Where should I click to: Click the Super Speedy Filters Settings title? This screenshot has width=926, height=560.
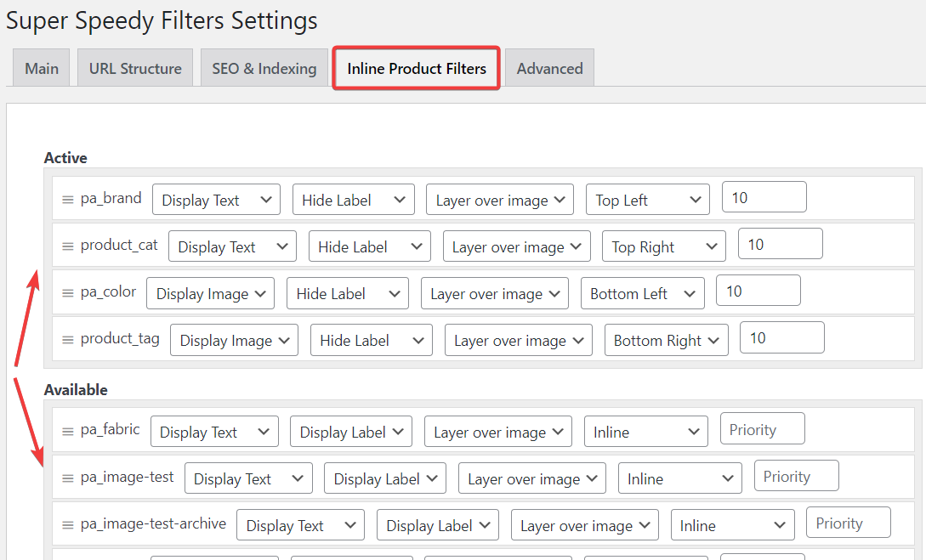coord(162,20)
